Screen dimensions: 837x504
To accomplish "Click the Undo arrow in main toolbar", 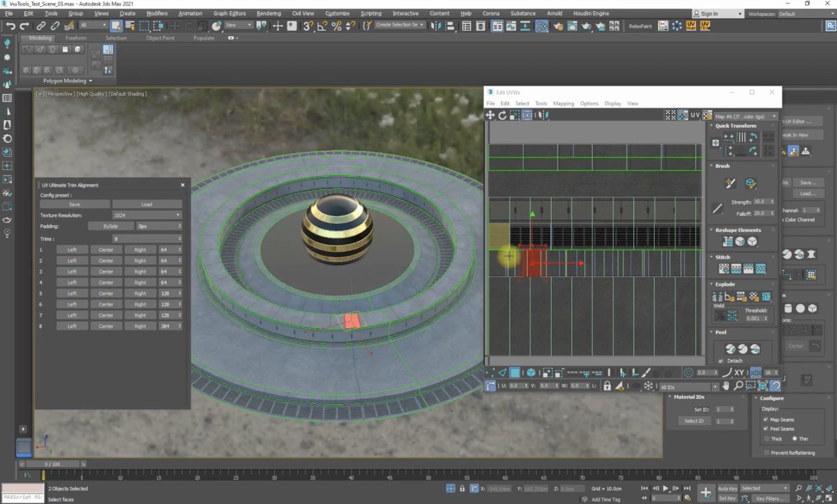I will [10, 26].
